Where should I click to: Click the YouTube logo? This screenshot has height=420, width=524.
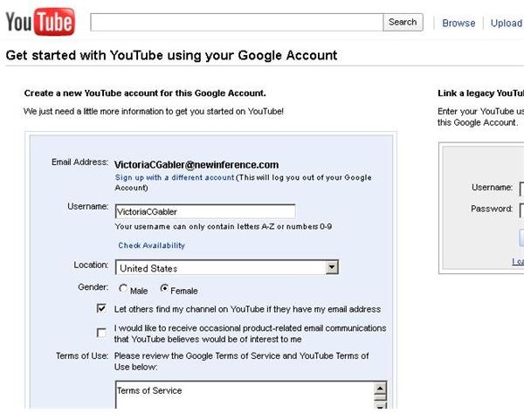pos(40,22)
